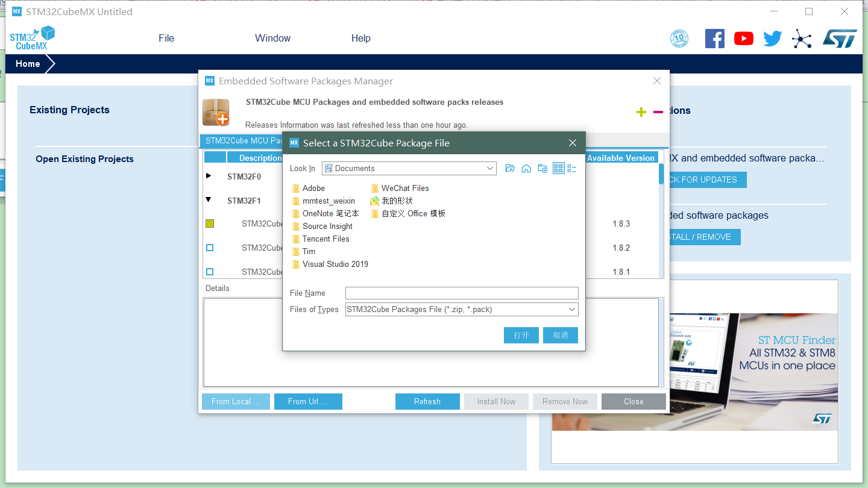Toggle checkbox for package version 1.8.3
Screen dimensions: 868x488
tap(210, 224)
